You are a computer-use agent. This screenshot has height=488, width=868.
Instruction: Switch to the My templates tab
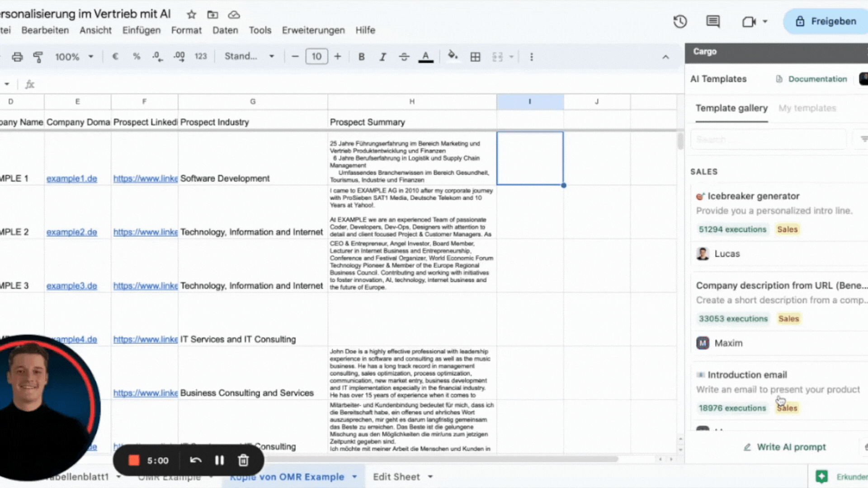pyautogui.click(x=807, y=108)
